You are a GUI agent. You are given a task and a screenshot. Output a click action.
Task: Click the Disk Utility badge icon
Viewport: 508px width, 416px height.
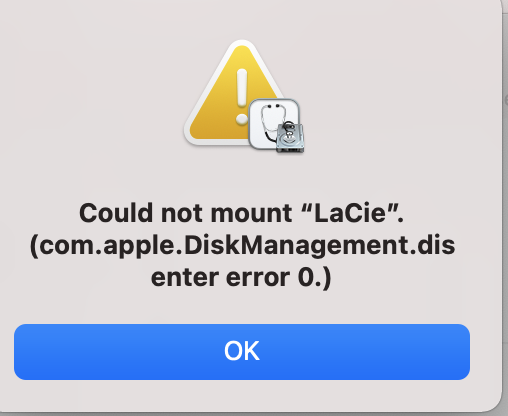277,126
